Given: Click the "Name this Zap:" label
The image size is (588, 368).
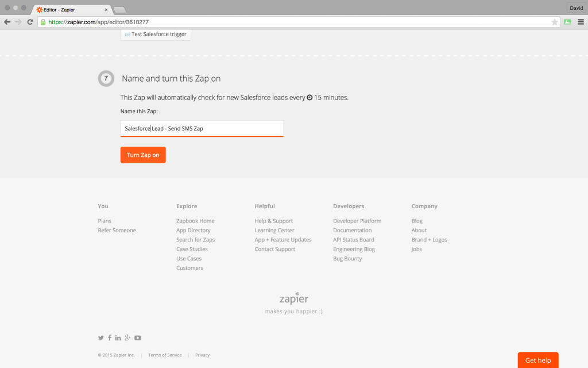Looking at the screenshot, I should (x=139, y=111).
